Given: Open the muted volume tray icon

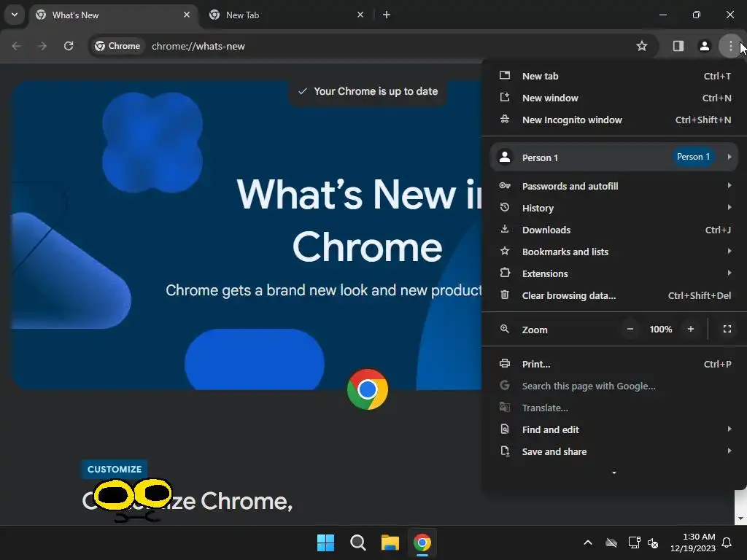Looking at the screenshot, I should coord(653,542).
